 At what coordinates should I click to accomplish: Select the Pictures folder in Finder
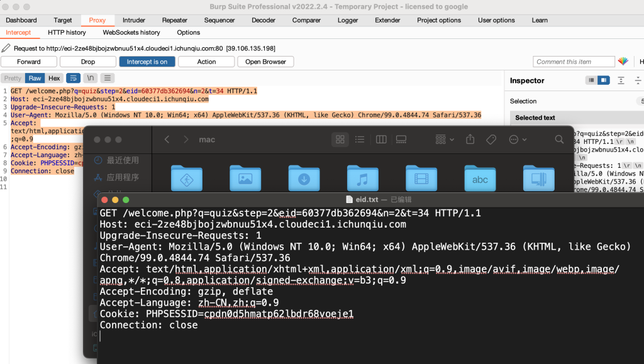[x=245, y=179]
